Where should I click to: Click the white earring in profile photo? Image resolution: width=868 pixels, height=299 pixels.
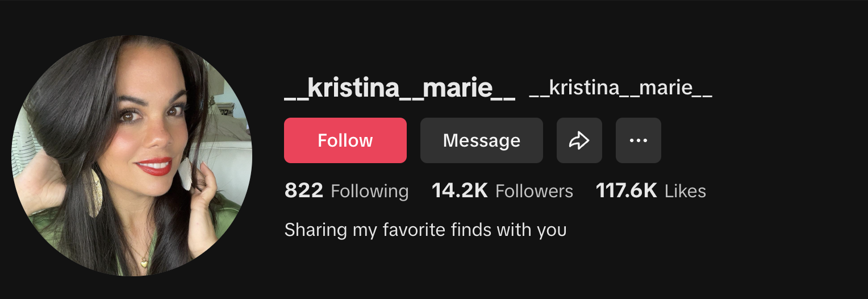click(185, 173)
